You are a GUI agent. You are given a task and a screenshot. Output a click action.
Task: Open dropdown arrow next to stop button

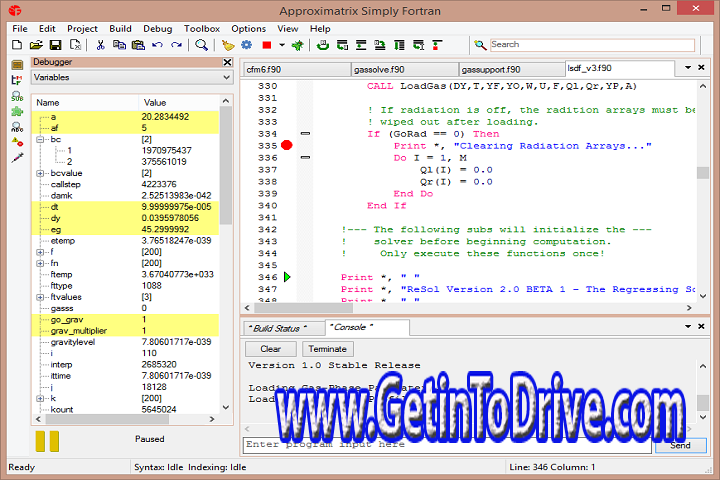click(282, 45)
